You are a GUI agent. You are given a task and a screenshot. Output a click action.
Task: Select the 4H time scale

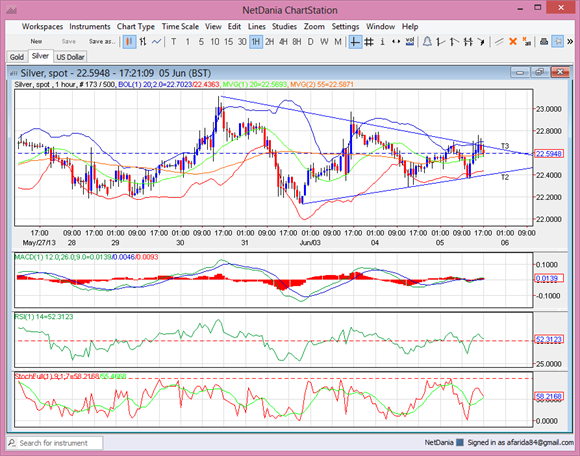point(283,42)
